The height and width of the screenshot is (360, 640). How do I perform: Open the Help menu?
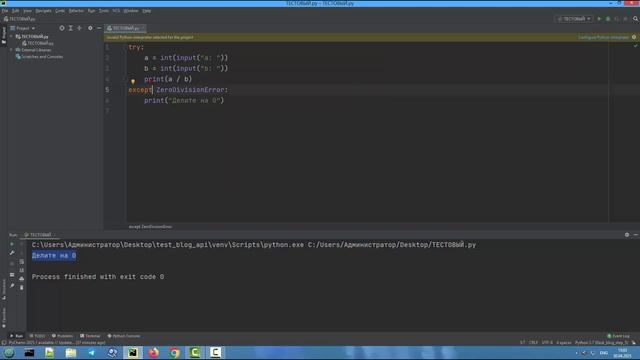[147, 11]
